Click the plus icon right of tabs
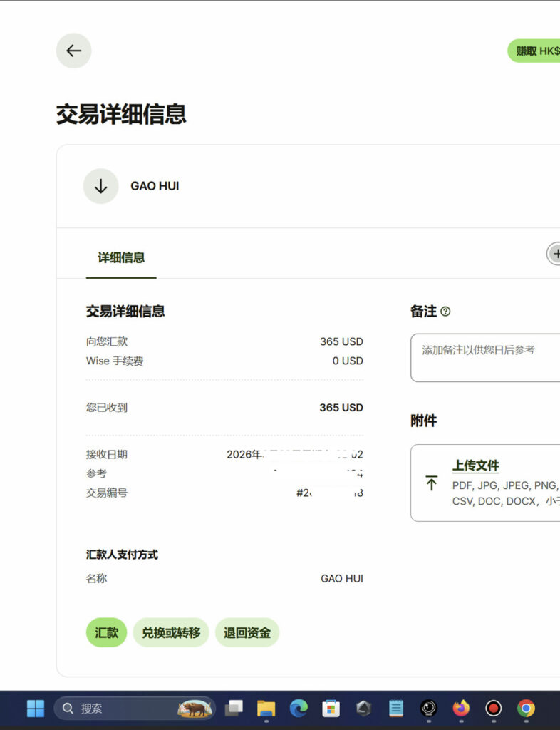The image size is (560, 730). tap(554, 254)
